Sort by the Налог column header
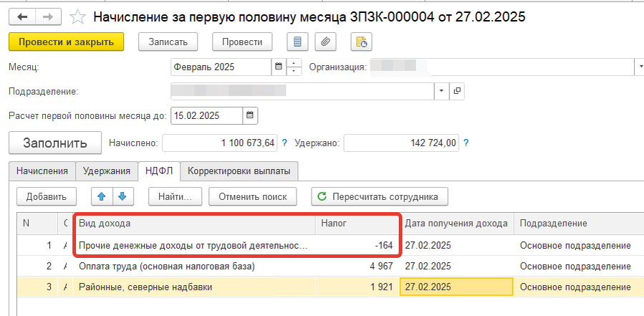Screen dimensions: 644x316 (357, 224)
